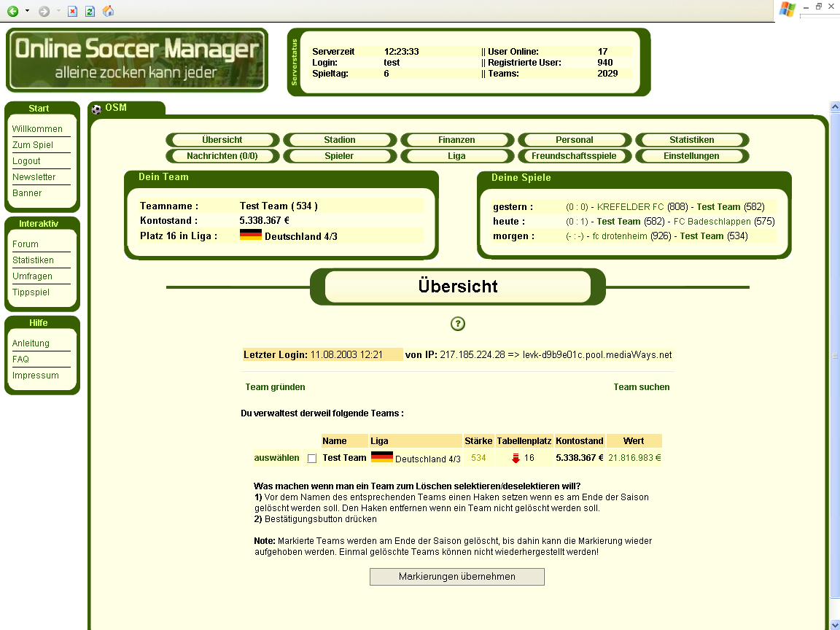Click Logout in the sidebar
This screenshot has height=630, width=840.
(26, 161)
